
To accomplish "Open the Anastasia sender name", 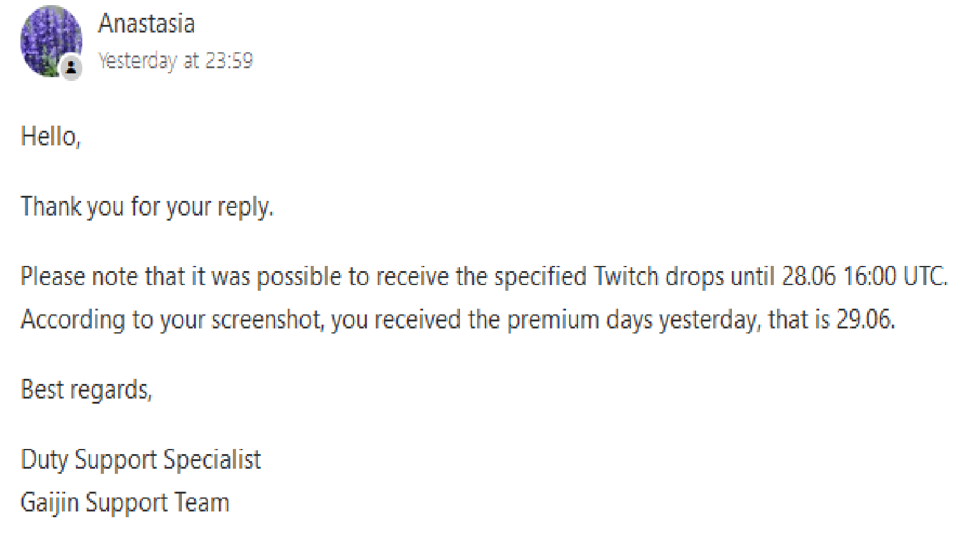I will pos(146,24).
